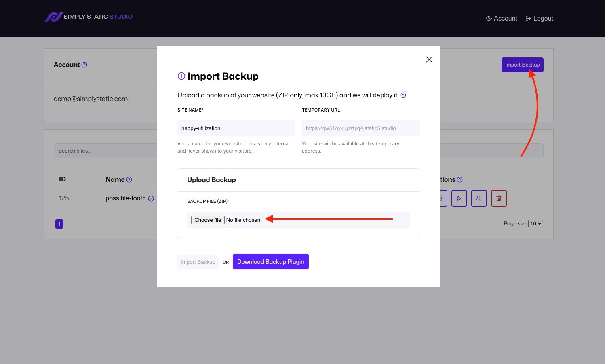This screenshot has width=605, height=364.
Task: Click the disabled Import Backup submit button
Action: click(x=198, y=262)
